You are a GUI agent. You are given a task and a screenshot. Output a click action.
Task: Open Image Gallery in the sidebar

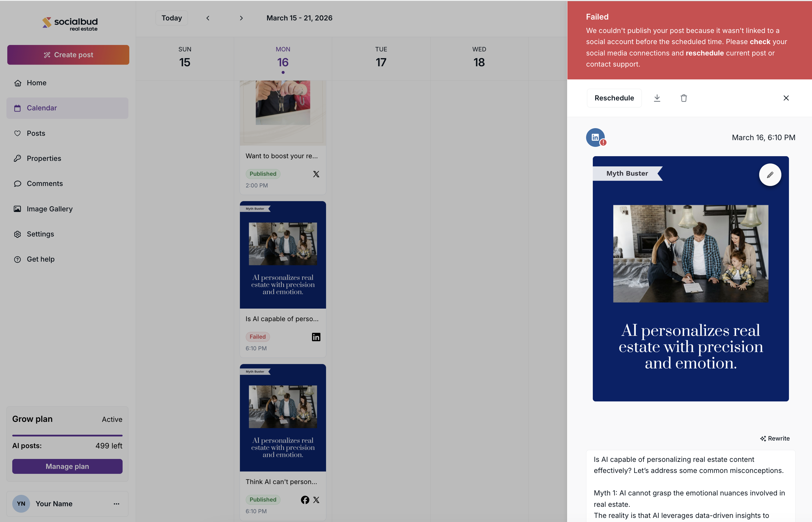pos(49,209)
